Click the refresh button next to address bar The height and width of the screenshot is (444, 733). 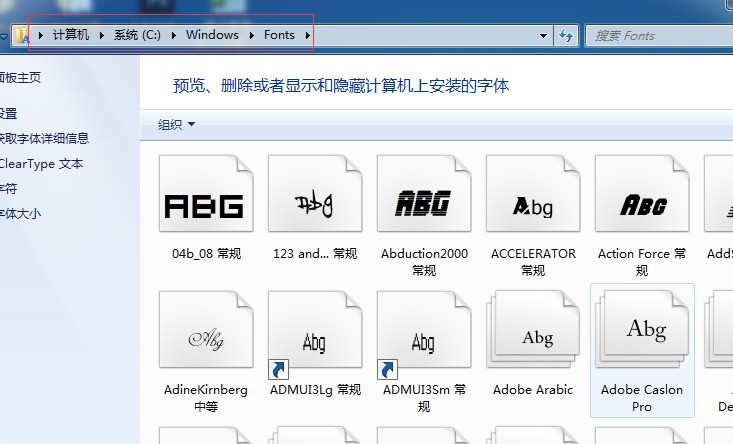[x=566, y=36]
